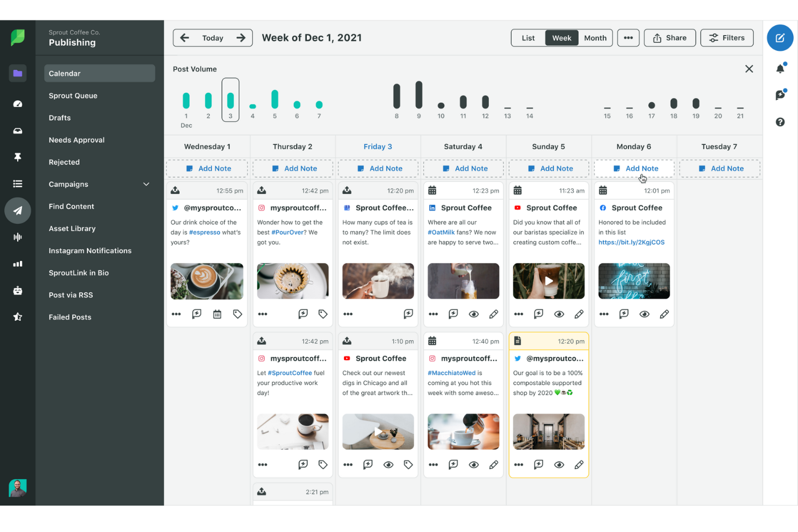Open the bar chart Reports icon
Screen dimensions: 798x532
18,264
